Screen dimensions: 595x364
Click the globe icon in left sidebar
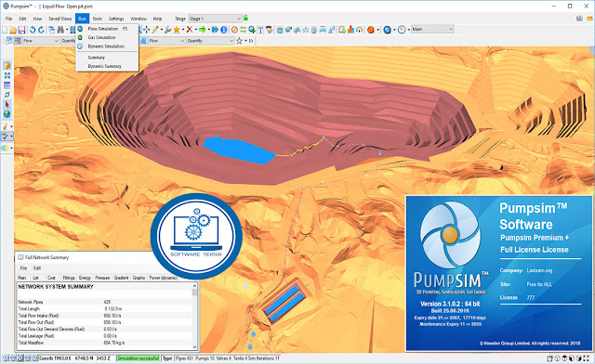(x=7, y=113)
